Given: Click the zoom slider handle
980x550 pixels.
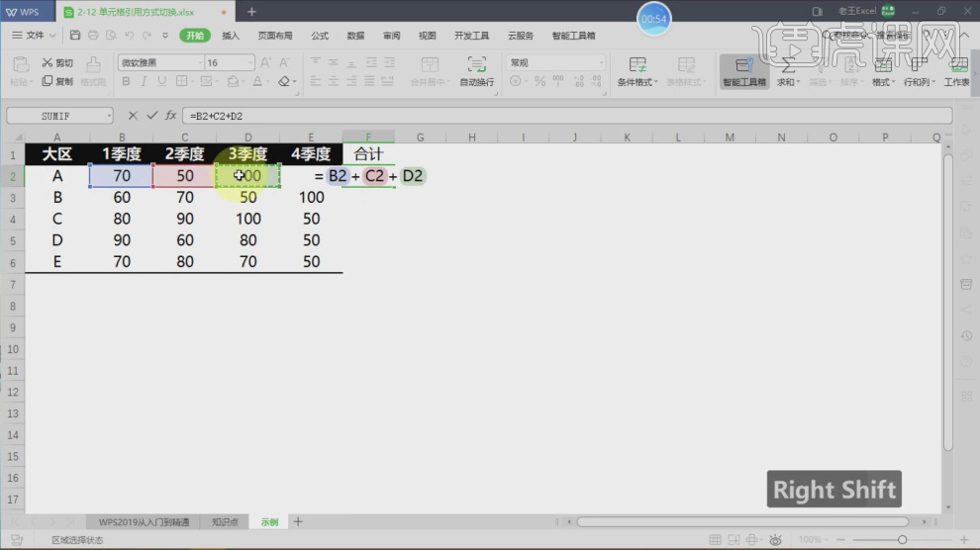Looking at the screenshot, I should pyautogui.click(x=902, y=539).
